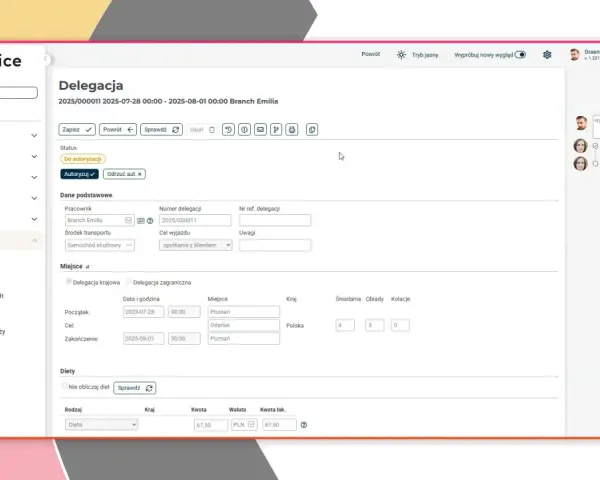Click Powrót in the top header bar

[371, 54]
